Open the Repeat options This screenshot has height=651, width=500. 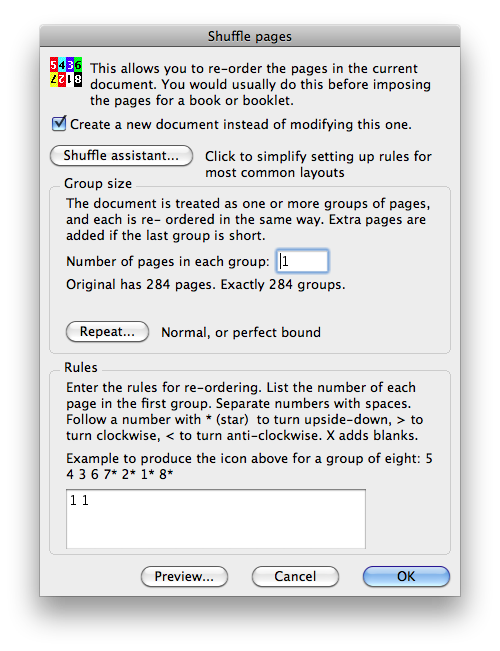(x=107, y=332)
